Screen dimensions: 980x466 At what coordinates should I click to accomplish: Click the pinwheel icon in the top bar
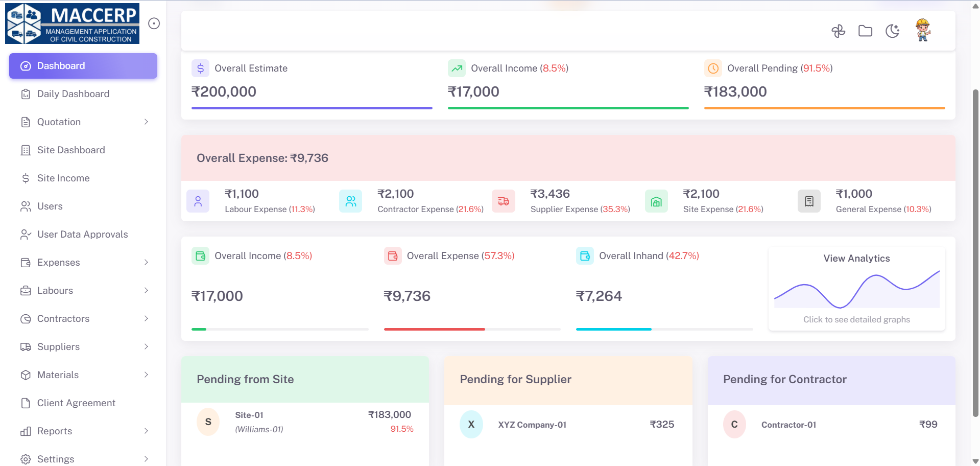pos(838,31)
